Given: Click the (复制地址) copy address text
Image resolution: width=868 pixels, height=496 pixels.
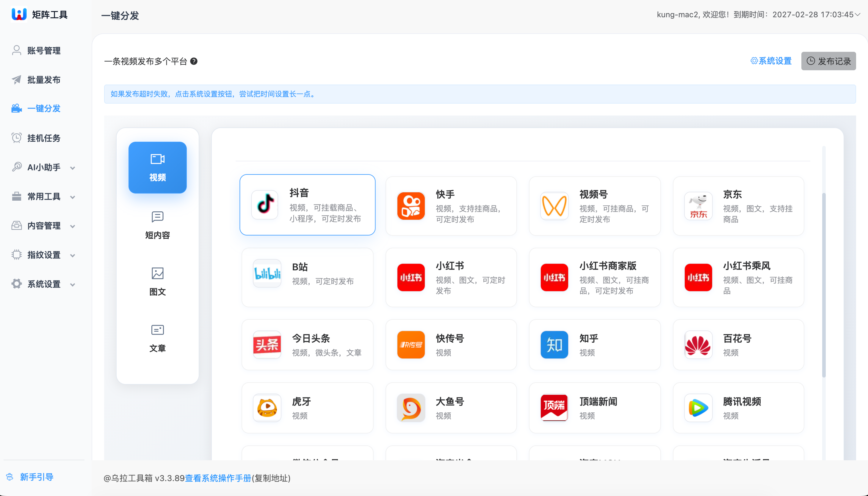Looking at the screenshot, I should coord(271,478).
